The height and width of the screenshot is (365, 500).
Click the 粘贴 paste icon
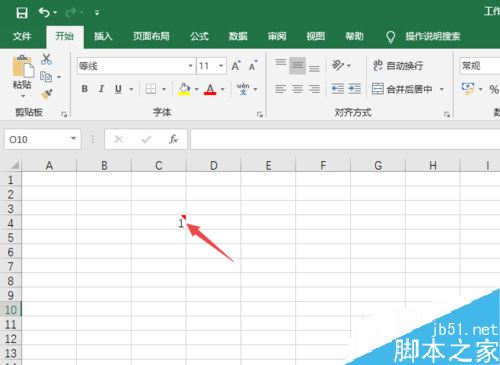[x=23, y=66]
